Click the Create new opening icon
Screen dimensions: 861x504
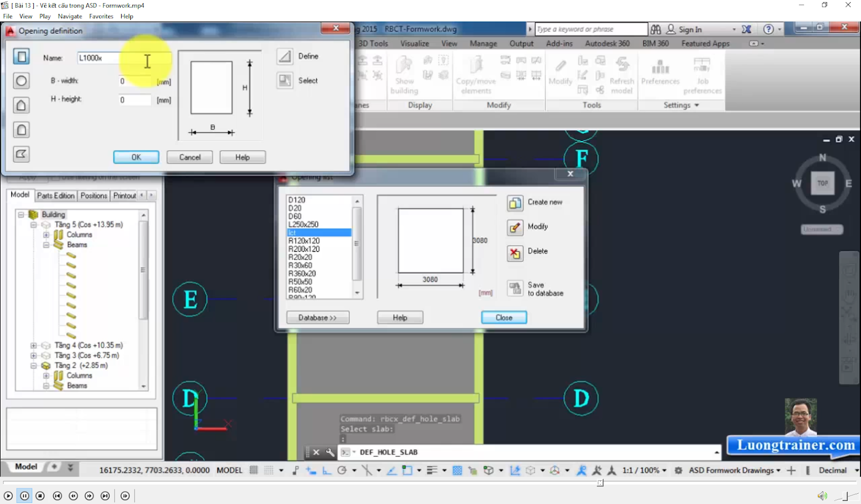tap(515, 203)
